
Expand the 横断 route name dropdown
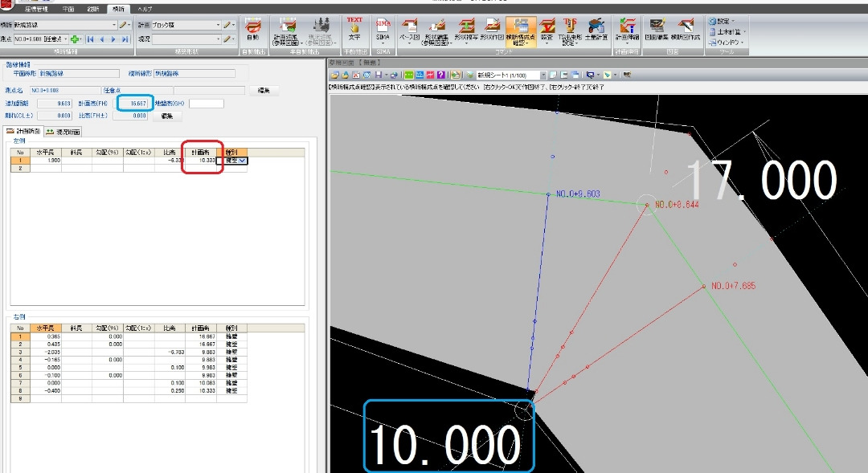pos(114,25)
